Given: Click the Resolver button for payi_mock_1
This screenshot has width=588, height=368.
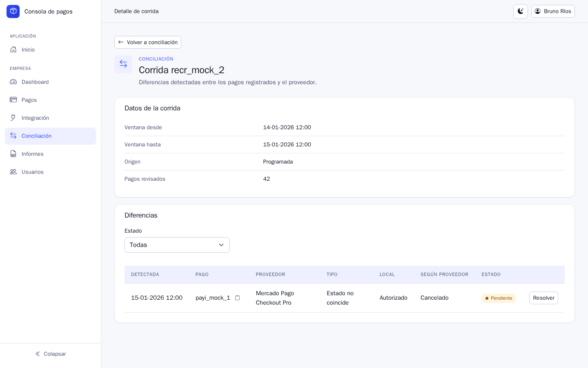Looking at the screenshot, I should point(543,298).
